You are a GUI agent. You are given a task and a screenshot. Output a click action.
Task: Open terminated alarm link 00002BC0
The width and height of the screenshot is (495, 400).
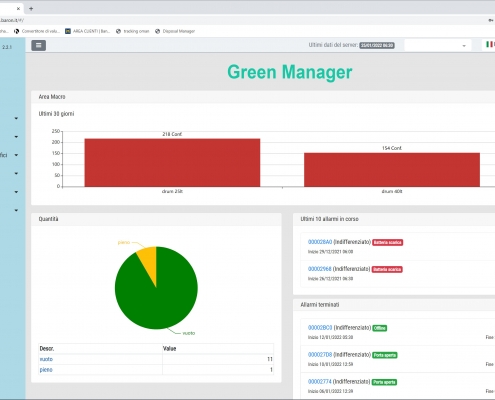pyautogui.click(x=320, y=328)
